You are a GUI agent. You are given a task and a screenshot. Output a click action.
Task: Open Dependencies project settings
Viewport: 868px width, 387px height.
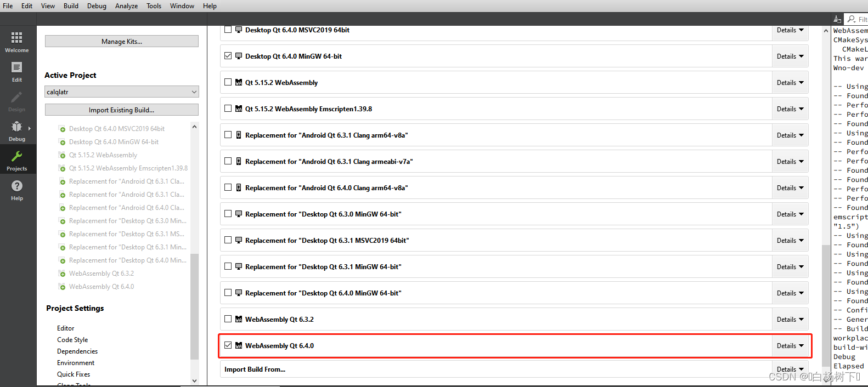pos(77,351)
